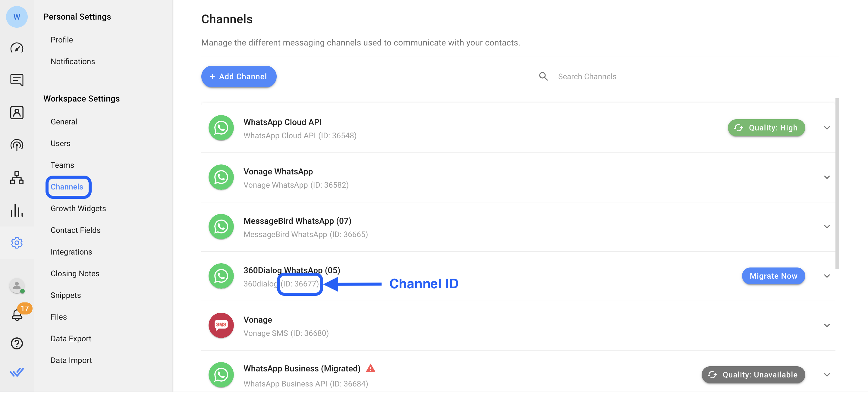Image resolution: width=868 pixels, height=394 pixels.
Task: Open Data Export settings
Action: pyautogui.click(x=71, y=339)
